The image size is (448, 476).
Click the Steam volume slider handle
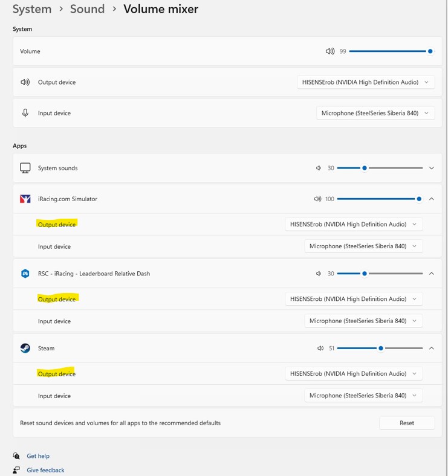[380, 348]
